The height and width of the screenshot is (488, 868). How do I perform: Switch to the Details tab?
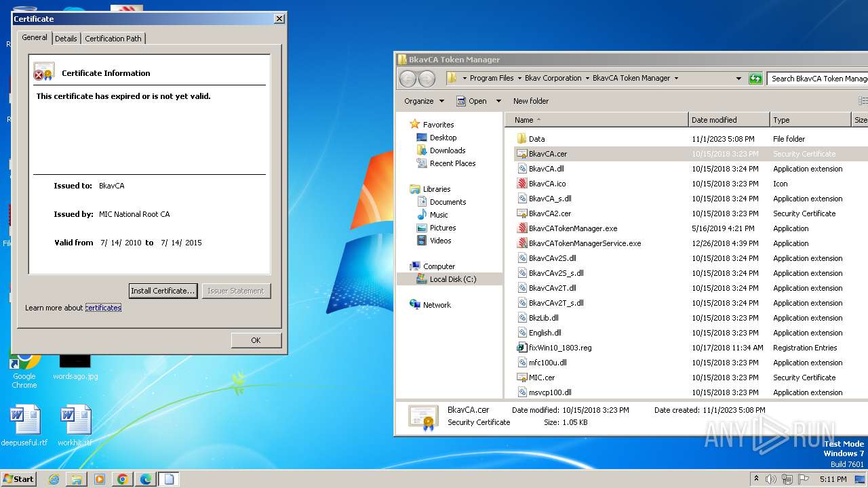66,39
